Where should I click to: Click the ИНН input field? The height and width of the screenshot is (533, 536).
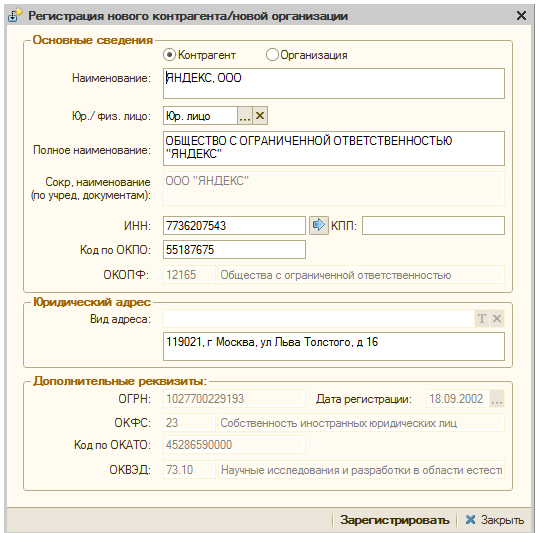pos(234,226)
